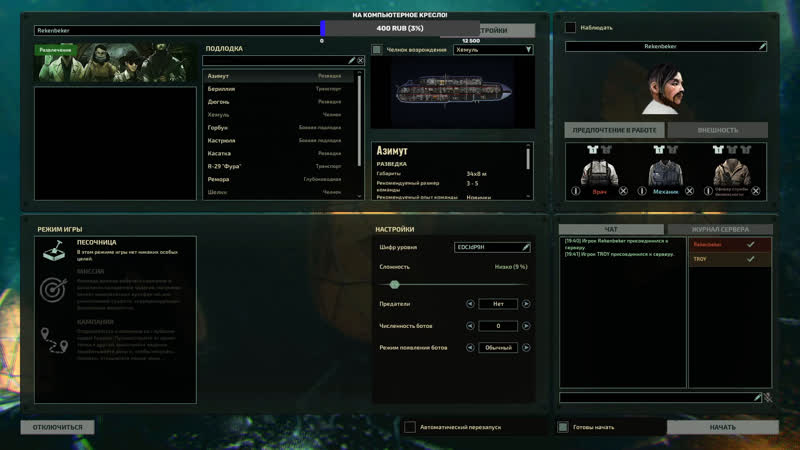
Task: Select submarine Горбун in list
Action: point(279,128)
